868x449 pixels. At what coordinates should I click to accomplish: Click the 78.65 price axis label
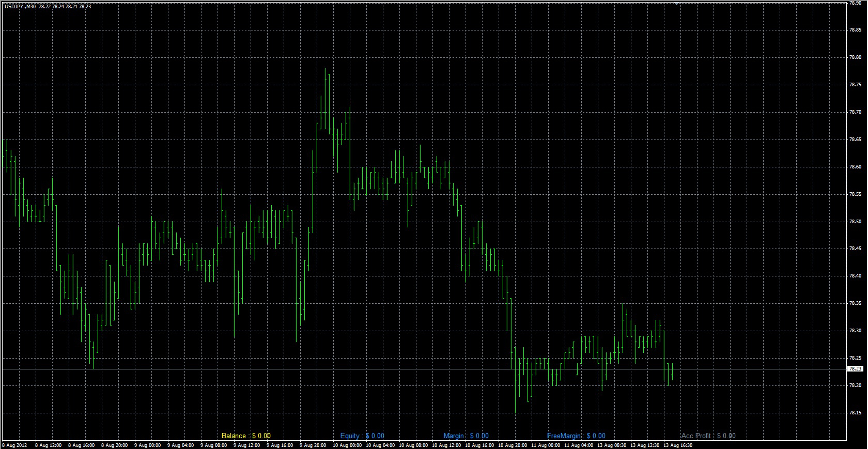pos(855,140)
